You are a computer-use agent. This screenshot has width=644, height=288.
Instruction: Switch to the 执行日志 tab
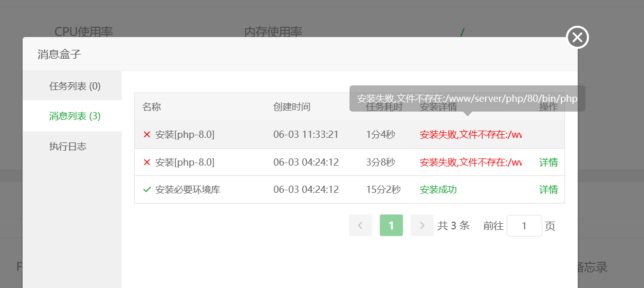coord(72,146)
